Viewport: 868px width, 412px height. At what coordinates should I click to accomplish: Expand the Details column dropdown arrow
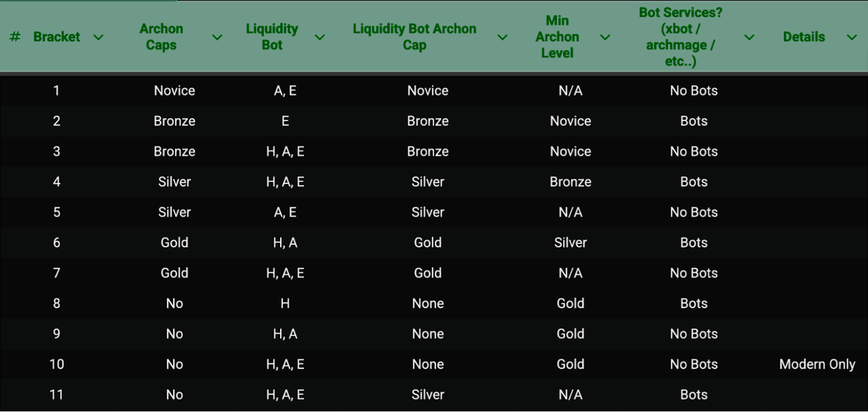point(852,37)
